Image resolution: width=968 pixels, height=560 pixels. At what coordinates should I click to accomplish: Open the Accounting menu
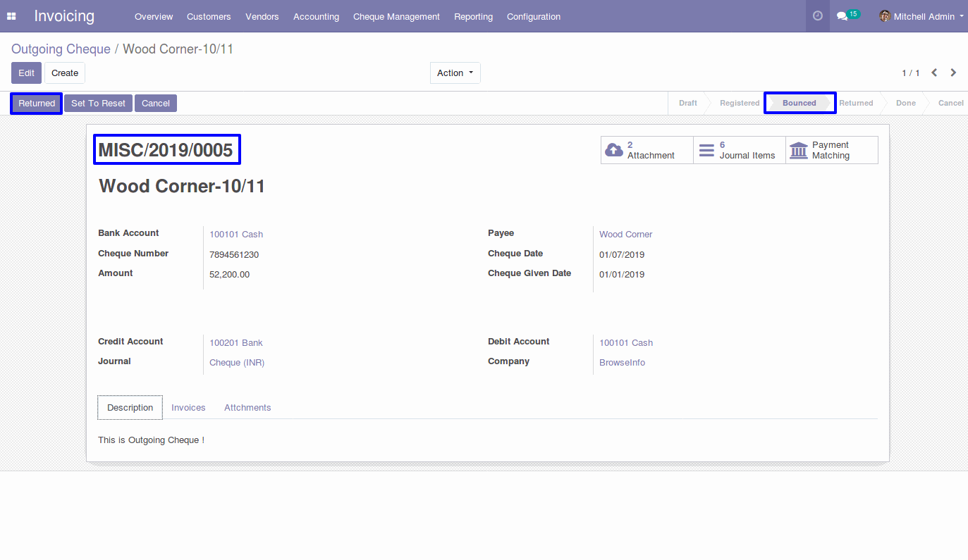[x=316, y=16]
